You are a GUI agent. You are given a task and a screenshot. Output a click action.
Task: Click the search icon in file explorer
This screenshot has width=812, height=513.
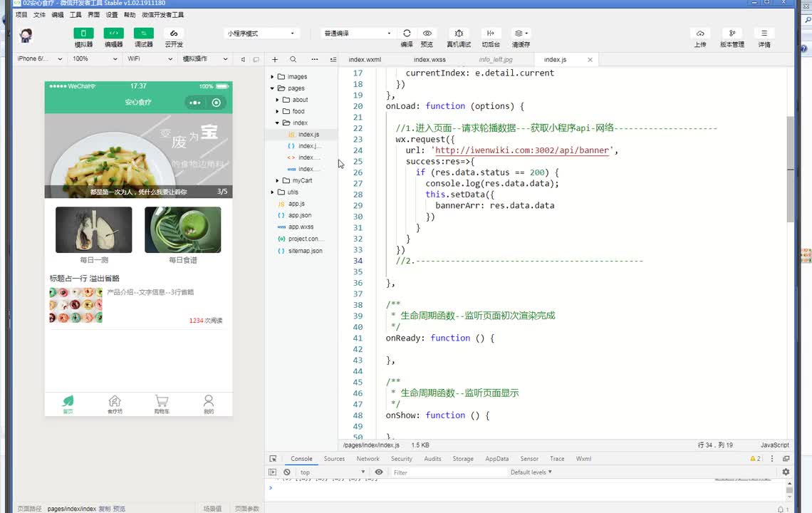coord(293,60)
